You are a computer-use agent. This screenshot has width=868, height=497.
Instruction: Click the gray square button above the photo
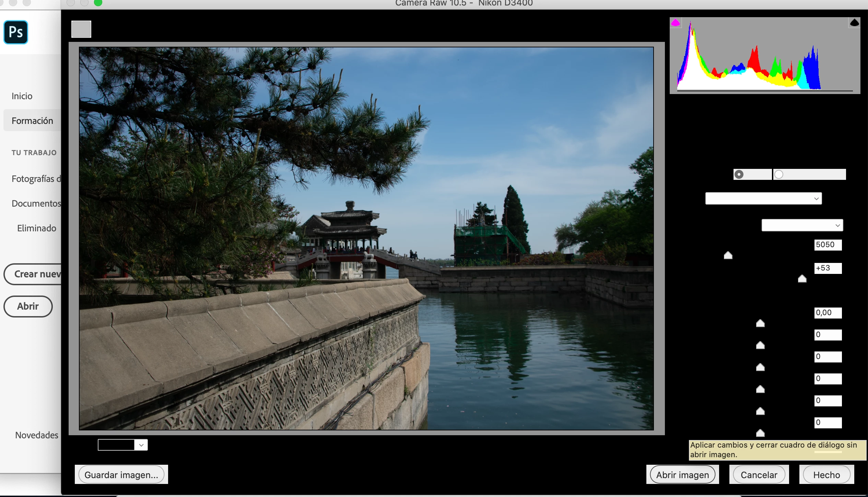pyautogui.click(x=81, y=29)
